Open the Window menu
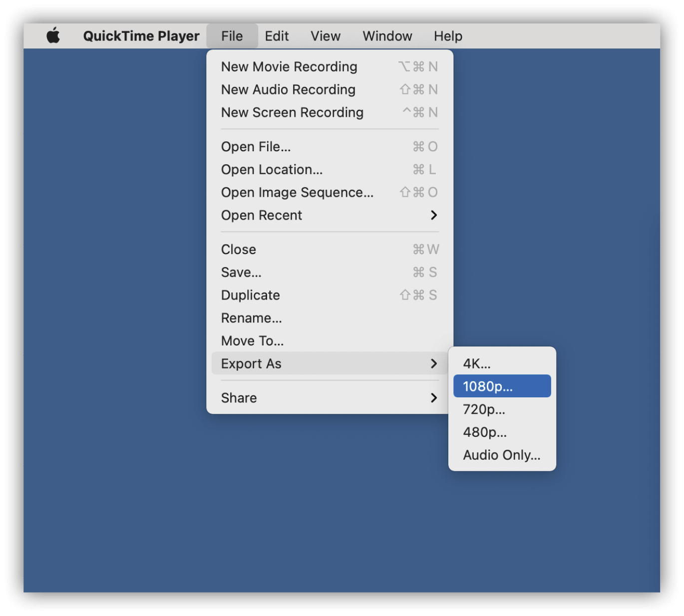Screen dimensions: 684x616 click(387, 36)
